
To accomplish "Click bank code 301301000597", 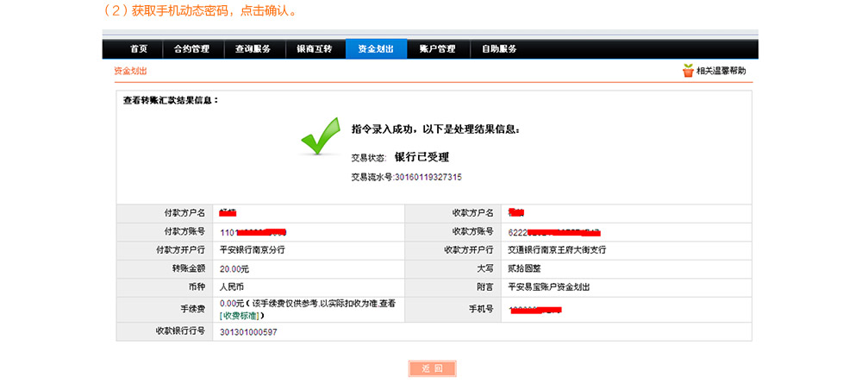I will pyautogui.click(x=248, y=332).
